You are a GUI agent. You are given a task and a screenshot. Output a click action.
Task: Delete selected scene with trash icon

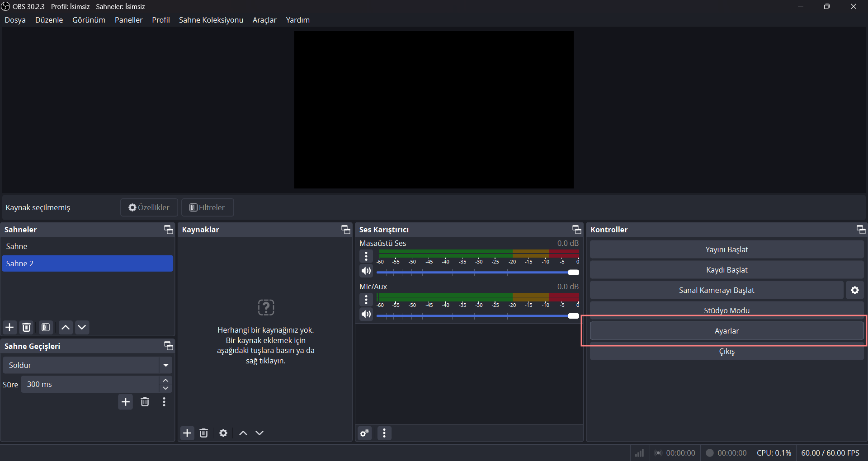(x=27, y=327)
